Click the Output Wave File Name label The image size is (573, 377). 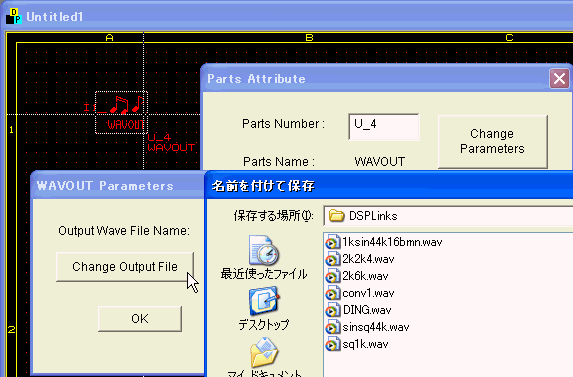point(124,231)
